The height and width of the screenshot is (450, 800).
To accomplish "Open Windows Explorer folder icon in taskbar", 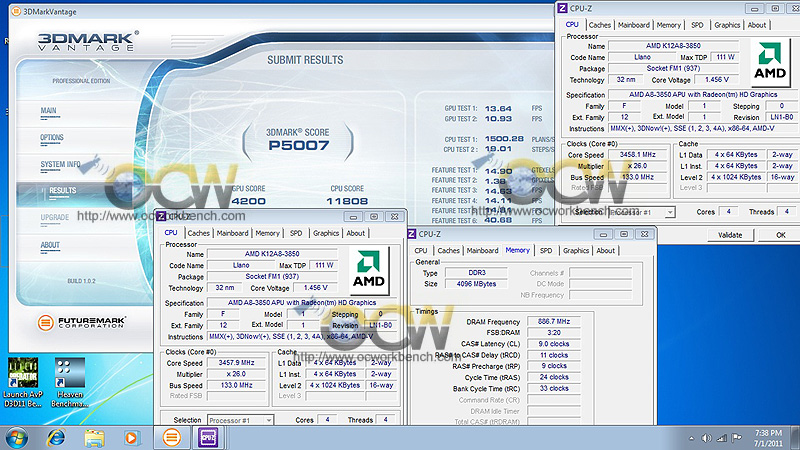I will pyautogui.click(x=94, y=438).
